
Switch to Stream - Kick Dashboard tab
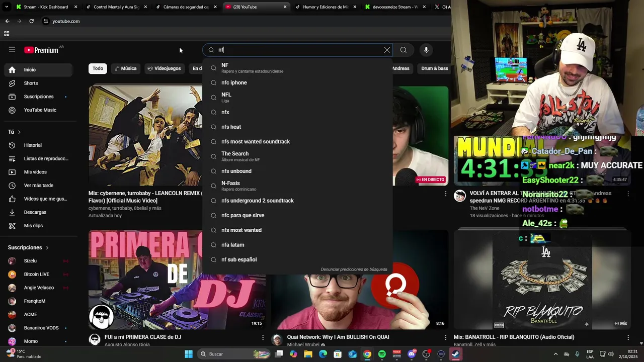[46, 7]
